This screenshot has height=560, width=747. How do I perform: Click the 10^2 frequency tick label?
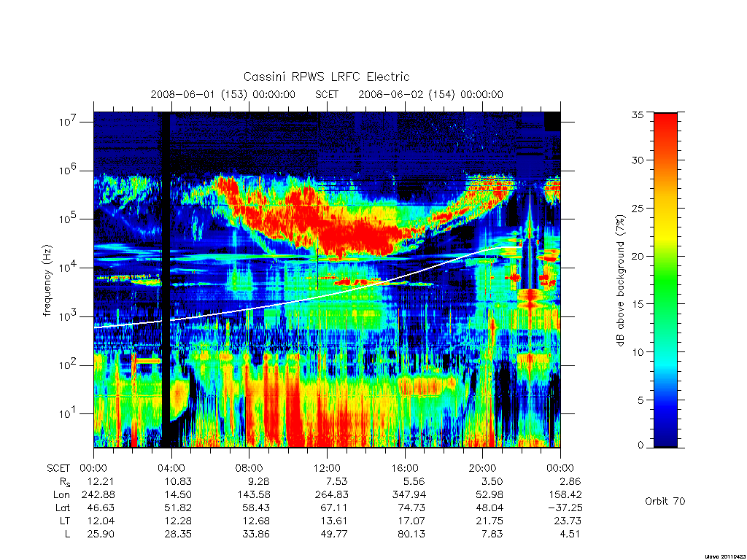(69, 365)
